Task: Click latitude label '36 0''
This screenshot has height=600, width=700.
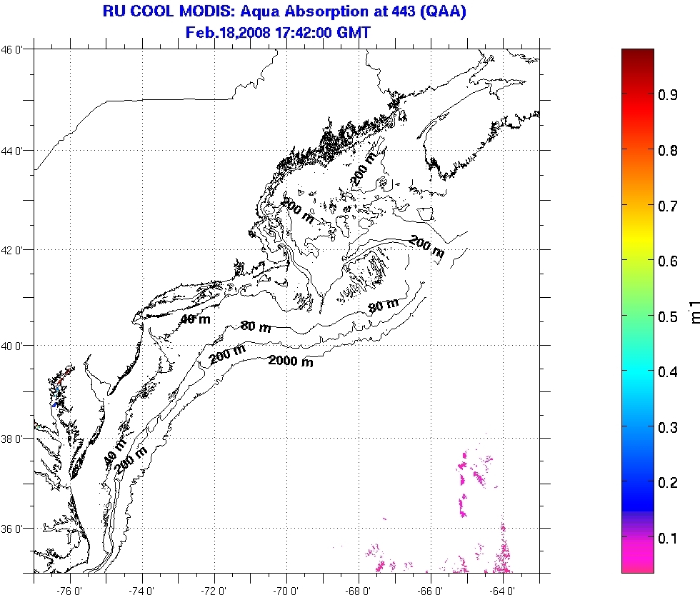Action: pyautogui.click(x=11, y=529)
